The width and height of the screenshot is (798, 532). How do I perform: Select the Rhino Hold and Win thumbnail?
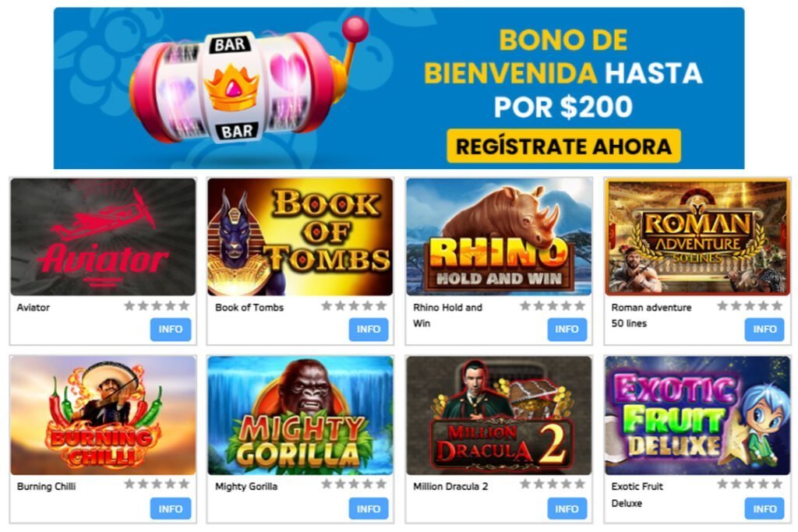point(499,237)
